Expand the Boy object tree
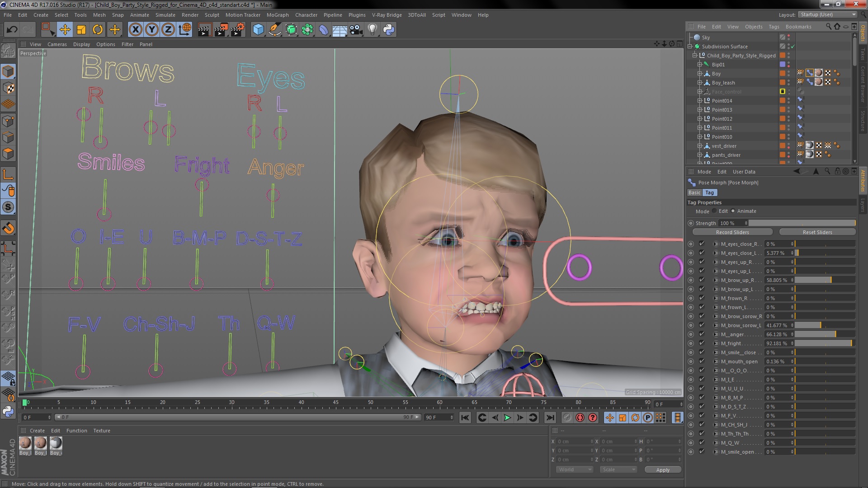The image size is (868, 488). 699,74
